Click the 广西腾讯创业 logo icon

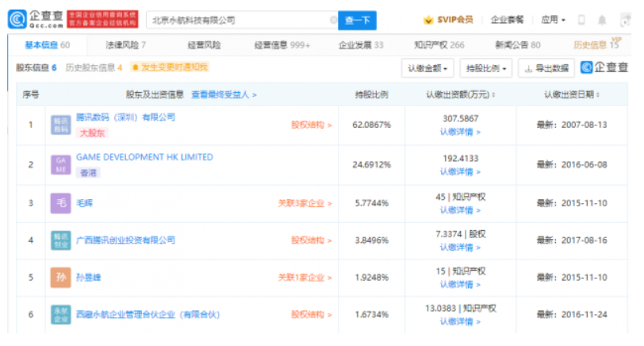tap(61, 240)
